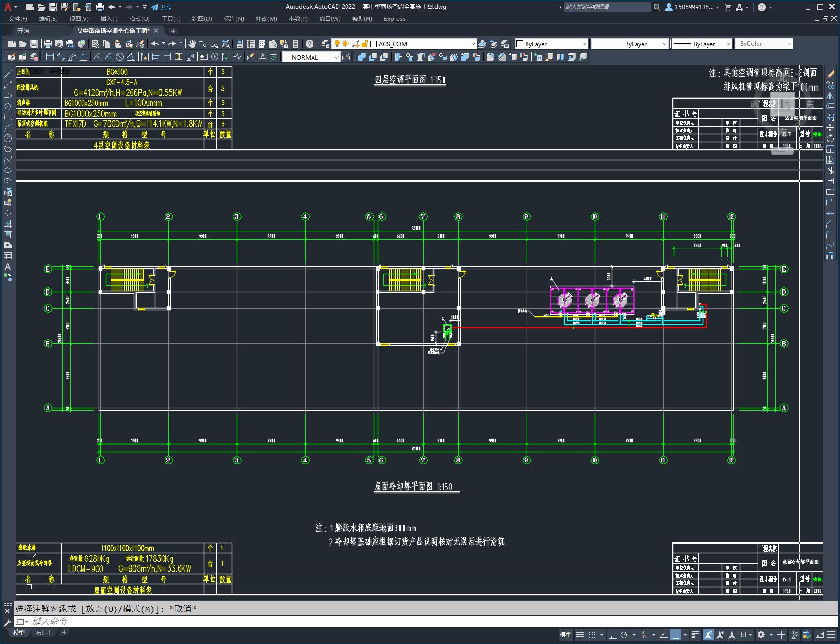Click the Make Object's Layer Current icon
This screenshot has width=840, height=644.
482,44
